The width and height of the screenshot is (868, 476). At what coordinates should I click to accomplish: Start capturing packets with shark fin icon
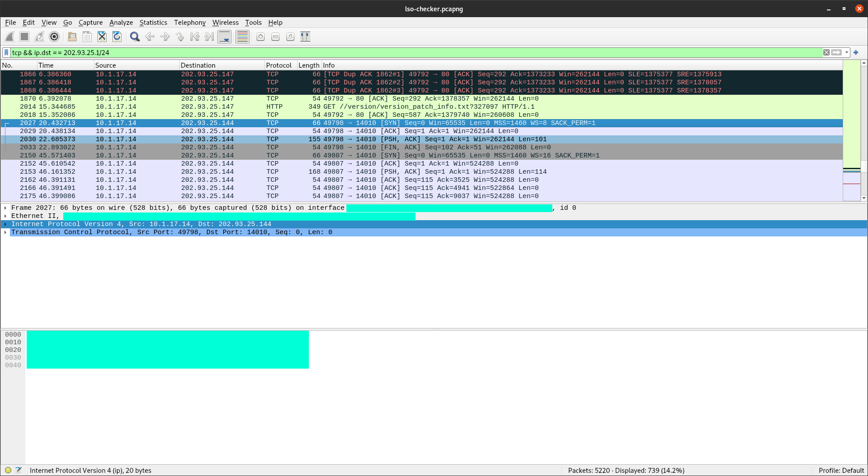pos(9,37)
